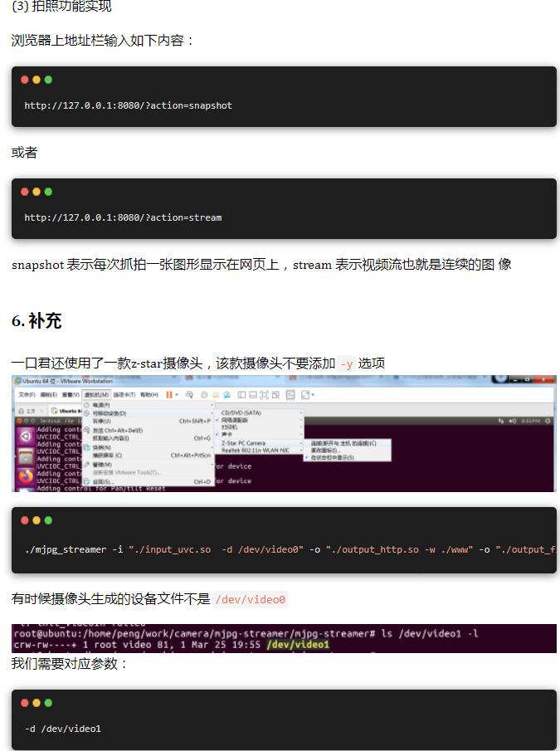Select Z-Star PC Camera submenu item

(x=260, y=443)
